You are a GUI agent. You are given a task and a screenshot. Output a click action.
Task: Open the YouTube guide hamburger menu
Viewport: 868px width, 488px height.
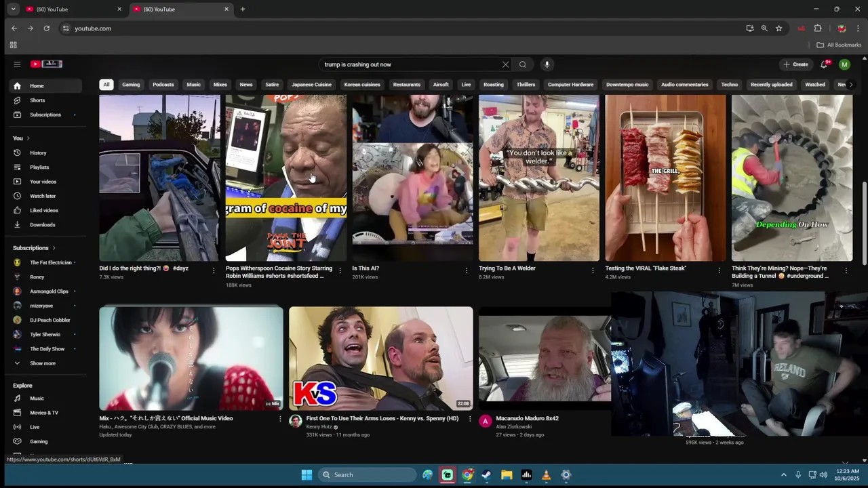pos(17,64)
